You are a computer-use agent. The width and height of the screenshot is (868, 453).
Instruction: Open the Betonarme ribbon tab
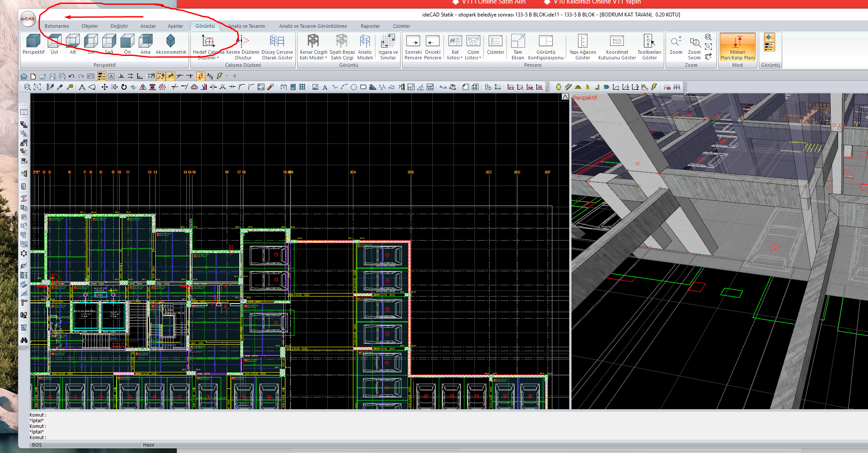pos(57,26)
